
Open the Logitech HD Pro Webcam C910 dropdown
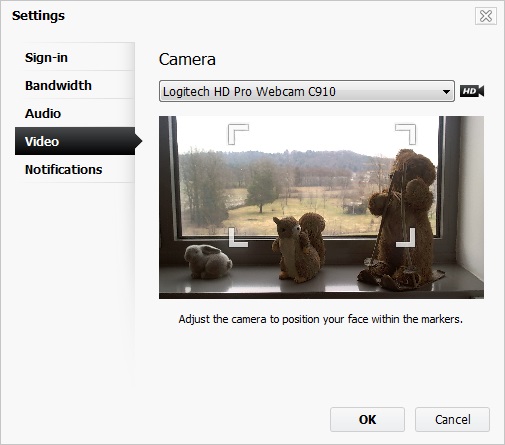(307, 91)
